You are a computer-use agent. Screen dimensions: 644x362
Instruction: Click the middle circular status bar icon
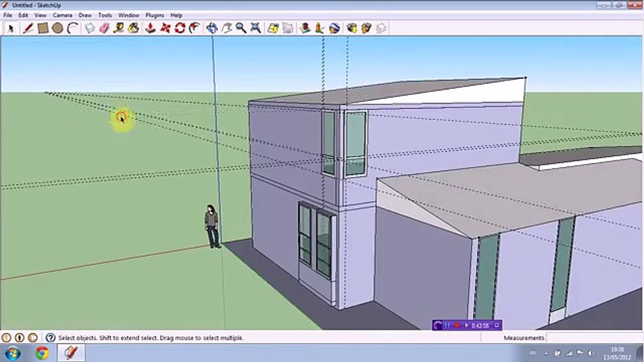pos(20,338)
